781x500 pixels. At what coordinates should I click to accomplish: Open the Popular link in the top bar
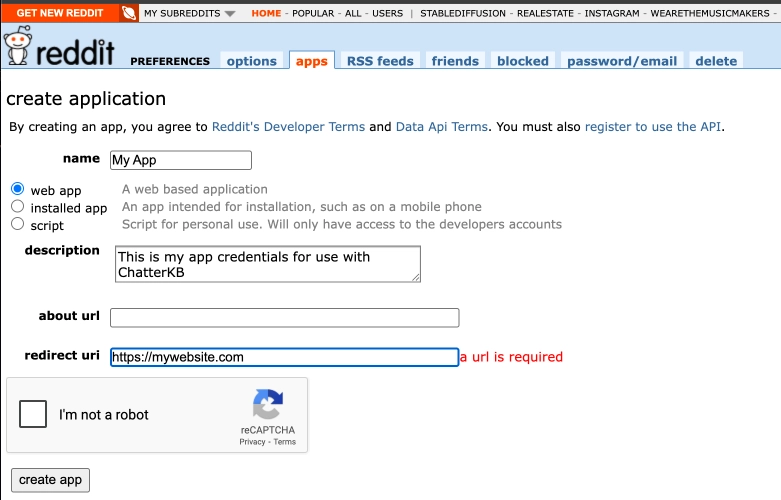[313, 13]
